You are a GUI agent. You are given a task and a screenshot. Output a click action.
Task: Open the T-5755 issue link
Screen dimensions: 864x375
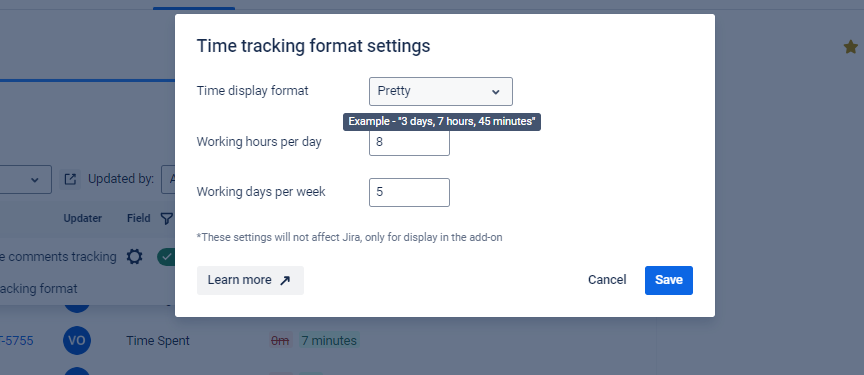point(17,341)
